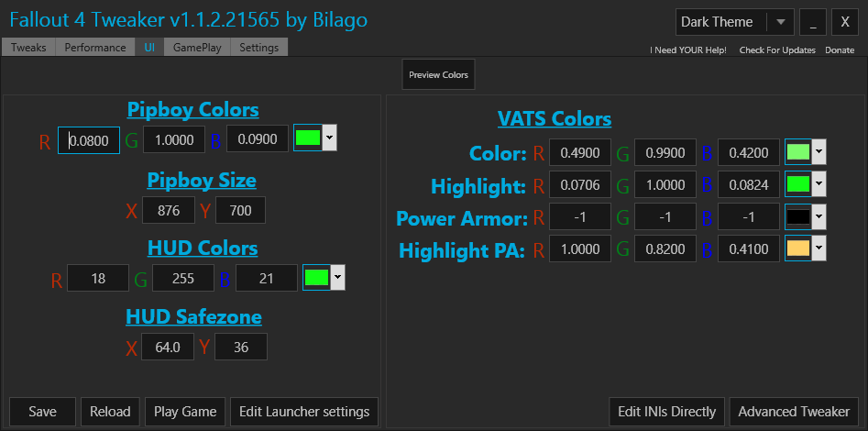
Task: Switch to the Tweaks tab
Action: pyautogui.click(x=28, y=48)
